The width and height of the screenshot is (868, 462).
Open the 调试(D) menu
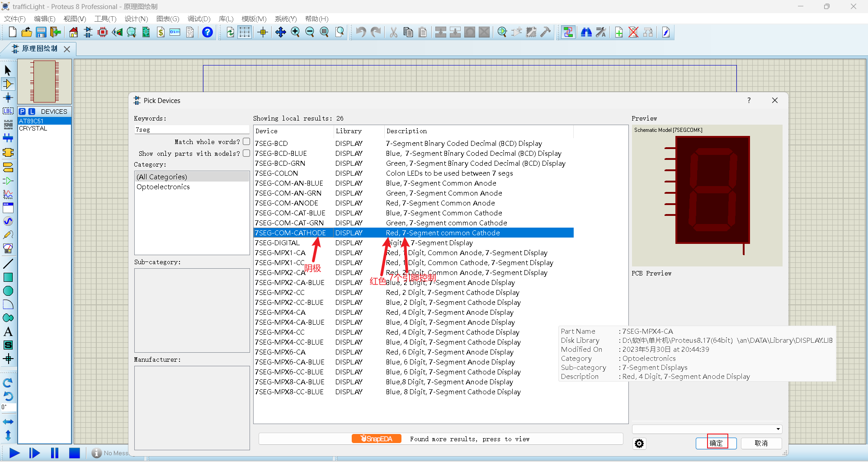coord(199,19)
